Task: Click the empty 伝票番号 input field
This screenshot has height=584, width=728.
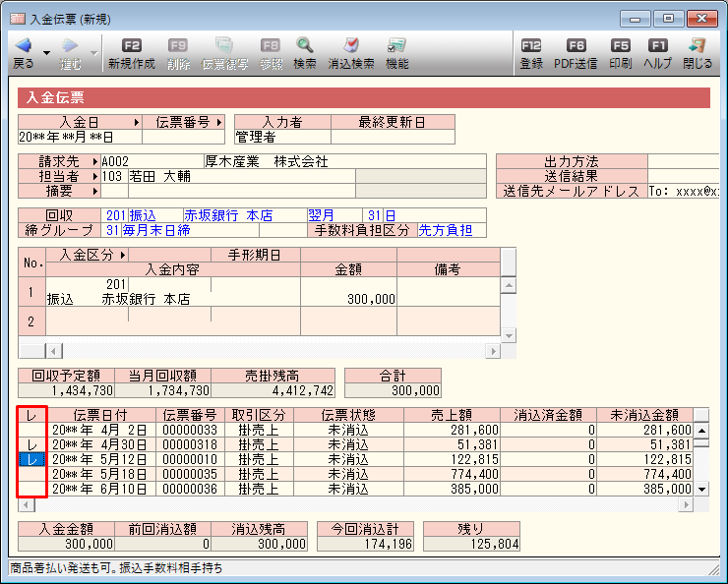Action: click(x=183, y=138)
